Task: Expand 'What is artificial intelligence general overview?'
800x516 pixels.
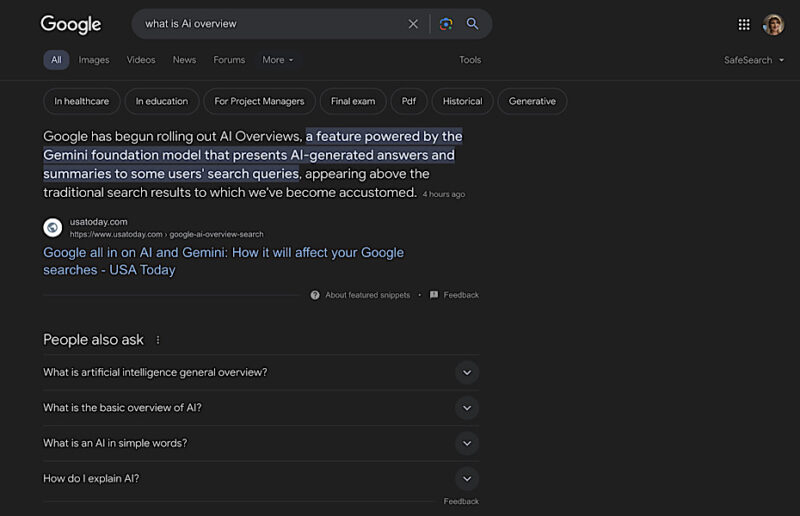Action: click(x=261, y=373)
